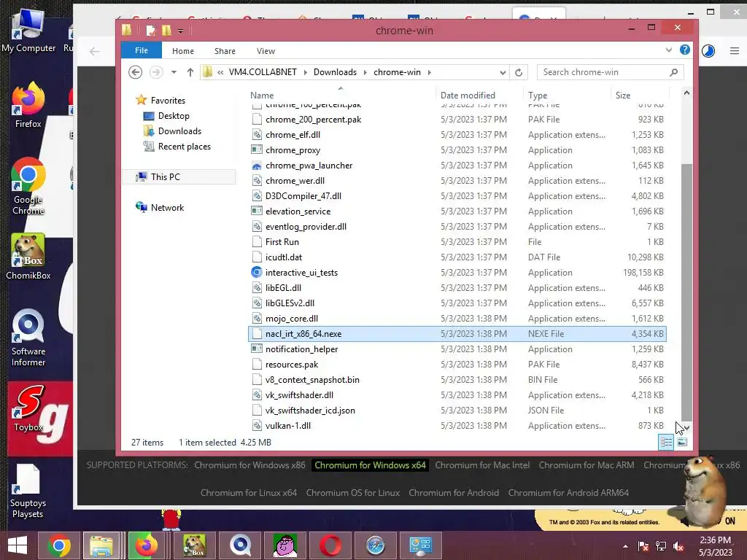Open Firefox desktop shortcut
Image resolution: width=747 pixels, height=560 pixels.
coord(28,106)
